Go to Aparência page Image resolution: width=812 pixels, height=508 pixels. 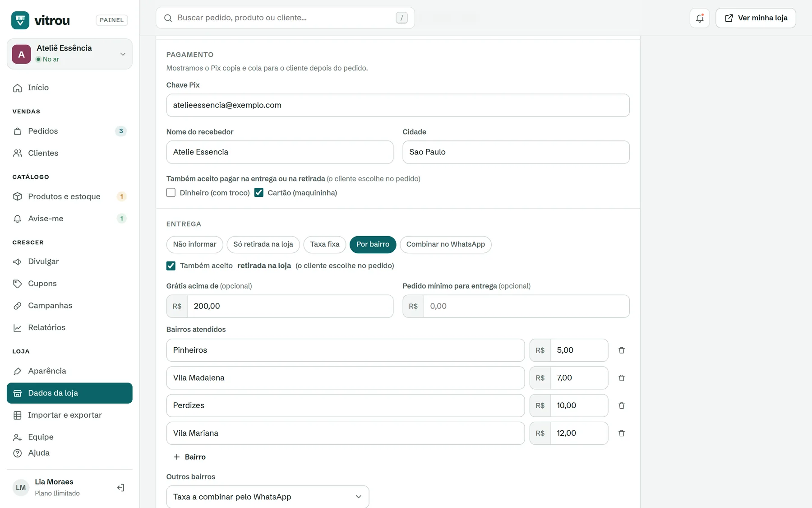tap(69, 371)
